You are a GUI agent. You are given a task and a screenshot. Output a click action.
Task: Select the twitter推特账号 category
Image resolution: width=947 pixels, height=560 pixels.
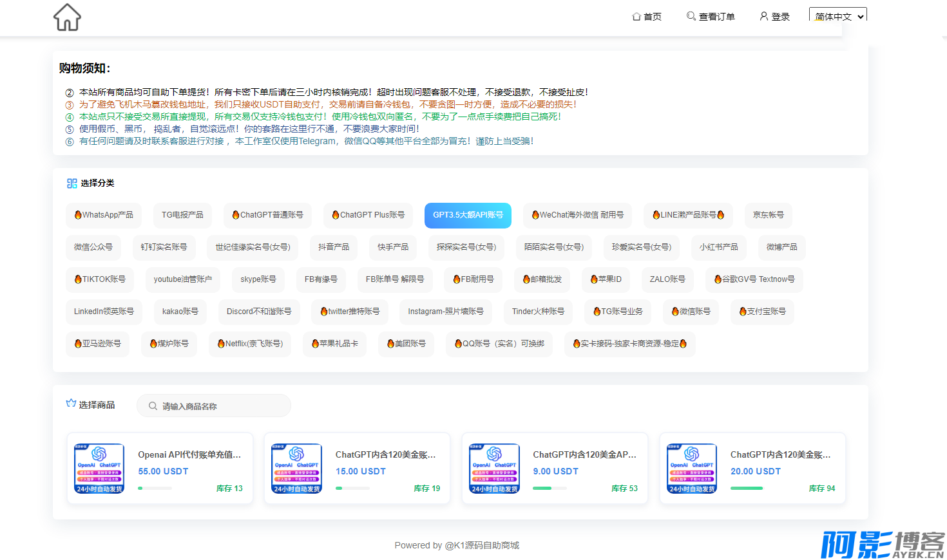pyautogui.click(x=350, y=312)
